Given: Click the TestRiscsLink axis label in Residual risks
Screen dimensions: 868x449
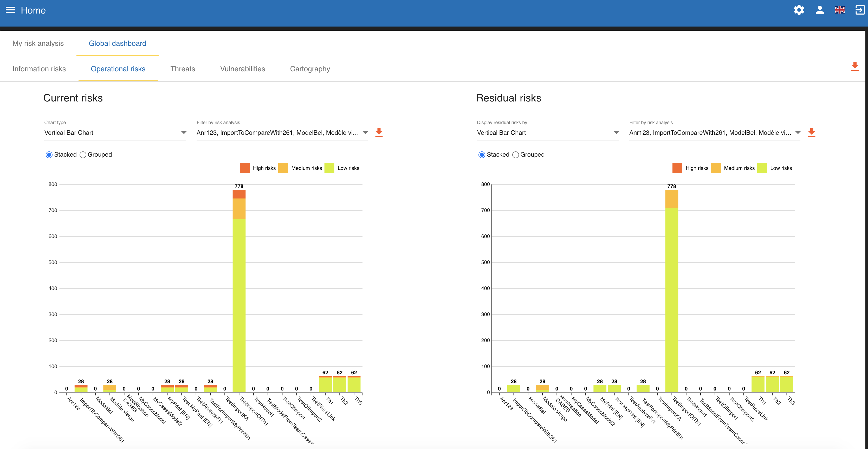Looking at the screenshot, I should pyautogui.click(x=756, y=409).
